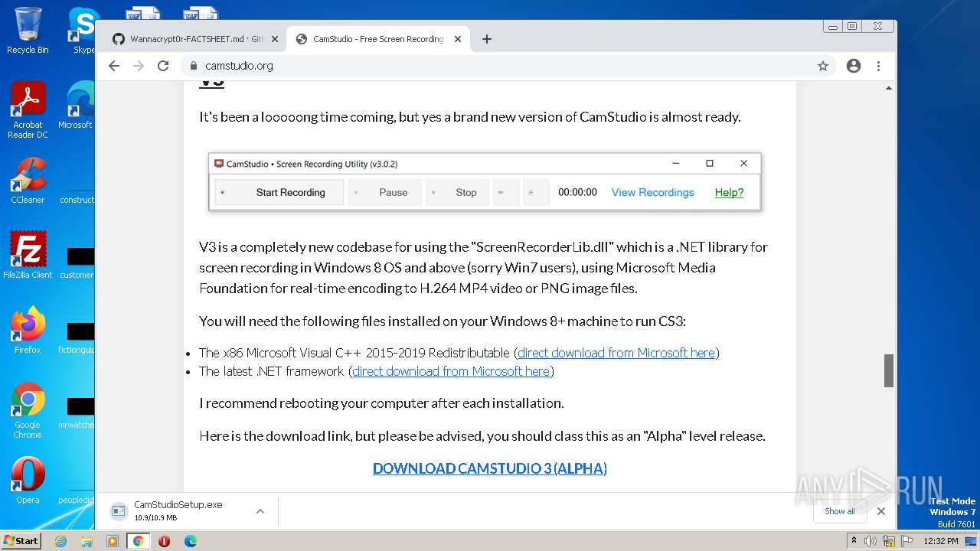Image resolution: width=980 pixels, height=551 pixels.
Task: Click the scrollbar up arrow
Action: (889, 88)
